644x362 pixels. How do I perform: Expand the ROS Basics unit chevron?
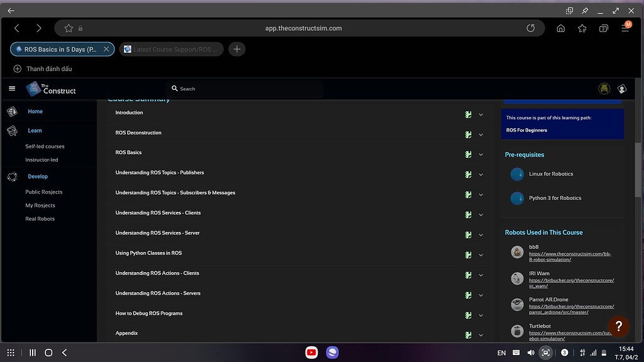(x=481, y=155)
